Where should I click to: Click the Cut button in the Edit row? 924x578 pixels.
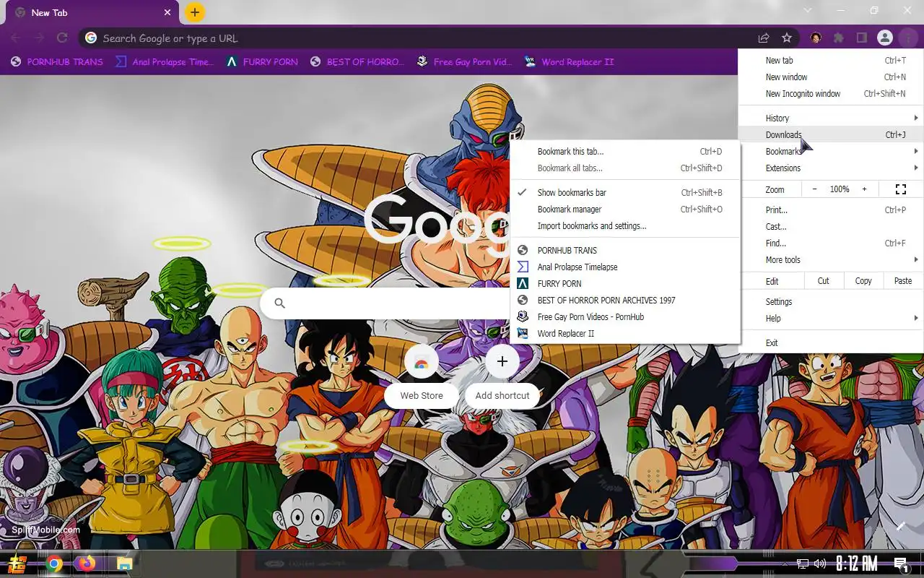coord(824,281)
